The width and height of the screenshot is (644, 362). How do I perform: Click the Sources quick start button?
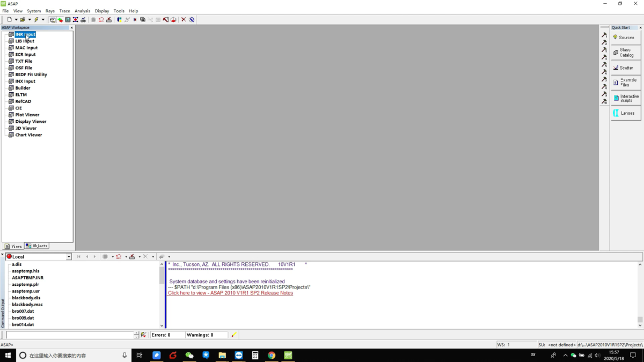[626, 38]
